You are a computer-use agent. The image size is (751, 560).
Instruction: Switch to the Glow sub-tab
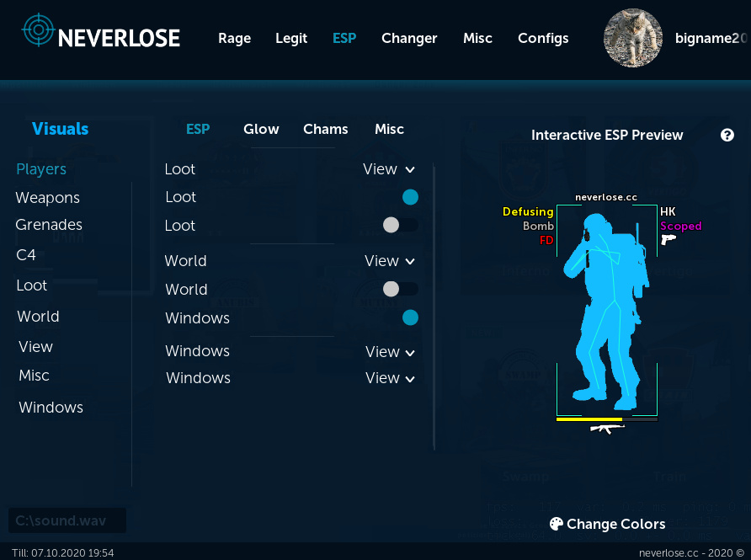click(261, 129)
